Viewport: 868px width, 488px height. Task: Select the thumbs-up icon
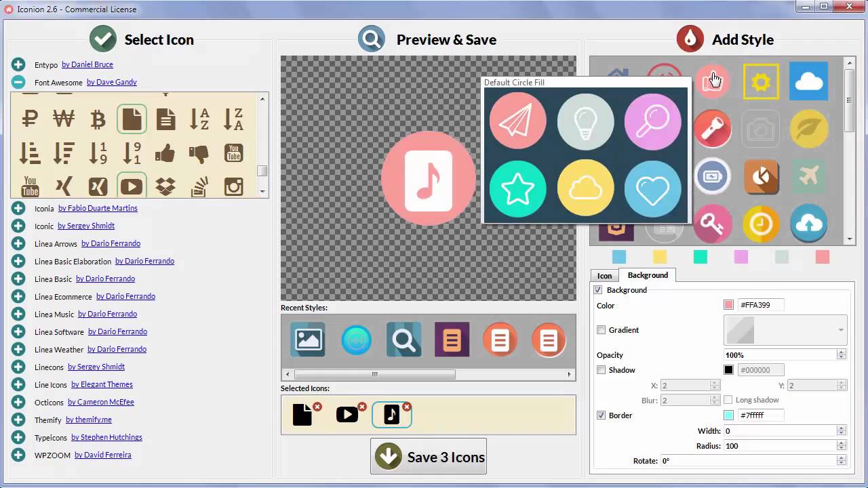[165, 153]
